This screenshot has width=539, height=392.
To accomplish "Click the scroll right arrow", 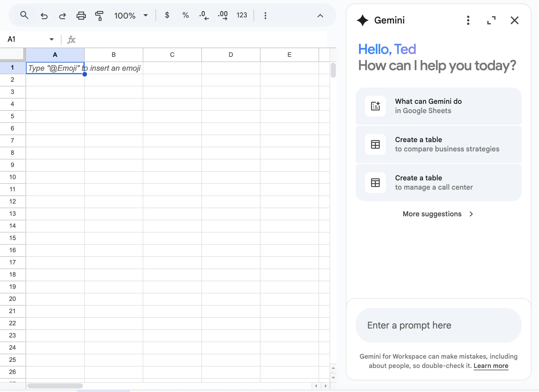I will pyautogui.click(x=325, y=386).
